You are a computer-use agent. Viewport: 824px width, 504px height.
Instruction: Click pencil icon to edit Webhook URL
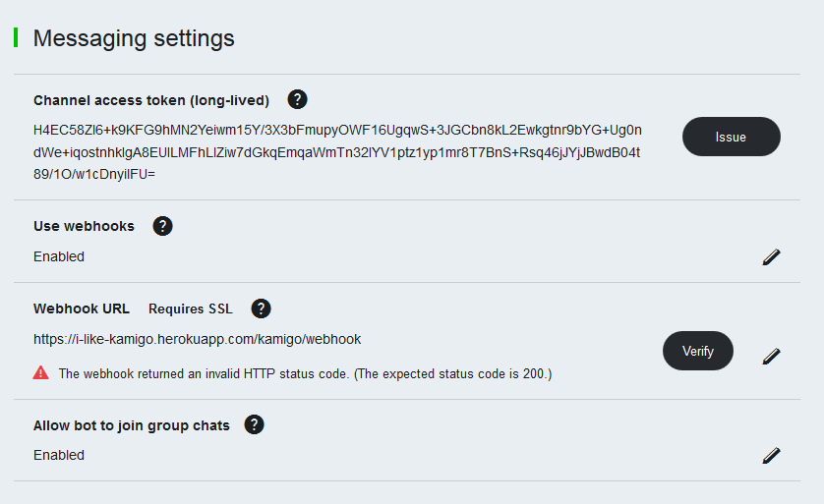pos(771,355)
